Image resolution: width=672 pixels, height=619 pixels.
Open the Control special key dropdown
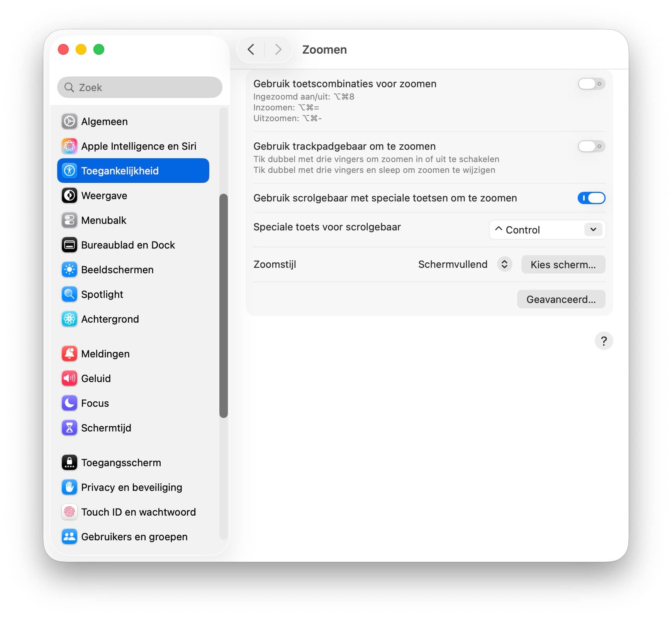pos(547,230)
